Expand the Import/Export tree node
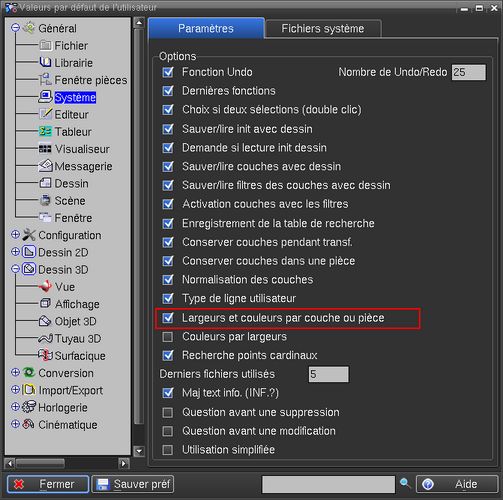Viewport: 503px width, 500px height. (x=15, y=390)
